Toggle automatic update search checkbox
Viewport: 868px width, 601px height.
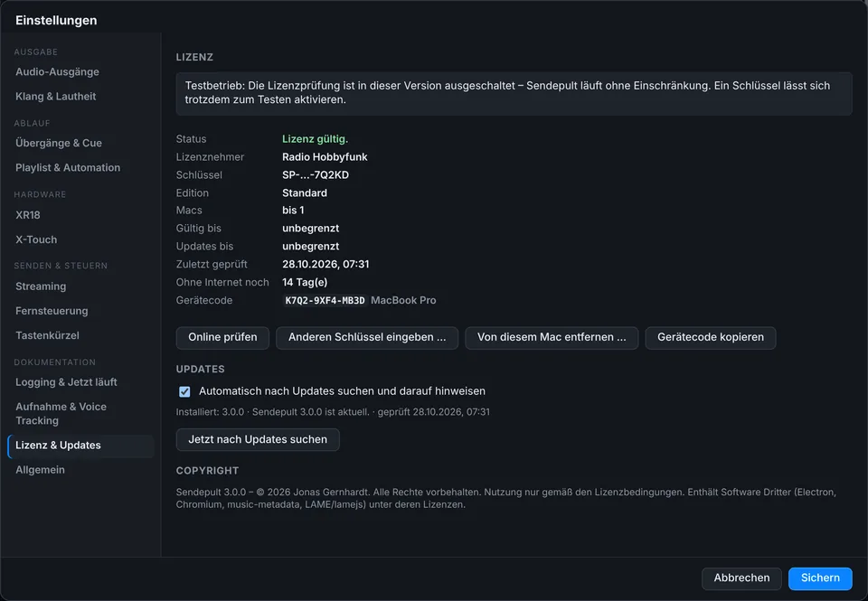click(184, 392)
